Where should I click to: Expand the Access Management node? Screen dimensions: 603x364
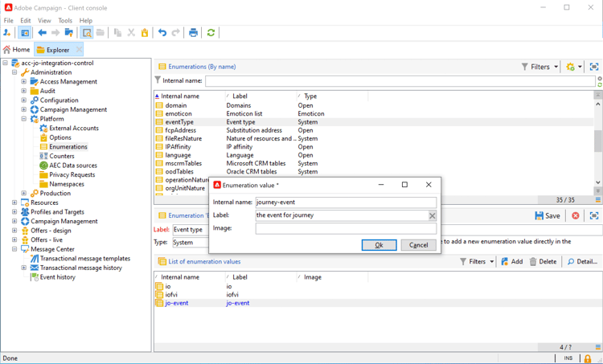(24, 81)
